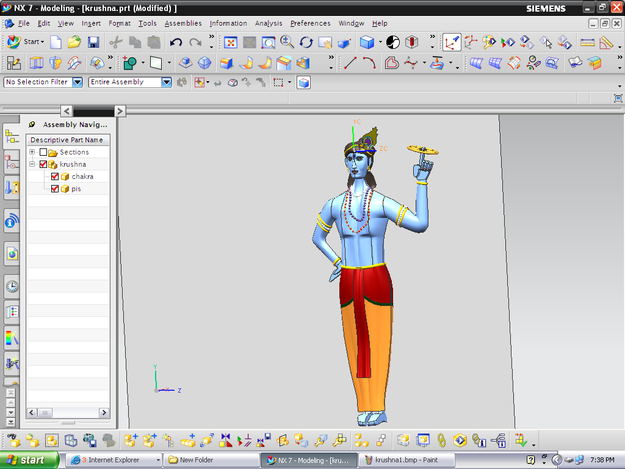Image resolution: width=625 pixels, height=469 pixels.
Task: Click the Measure distance ruler icon
Action: click(587, 42)
